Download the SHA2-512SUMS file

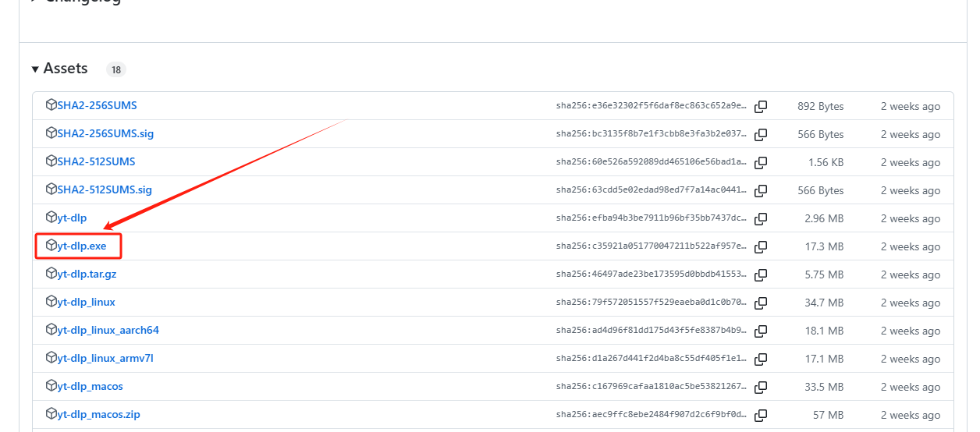coord(96,161)
